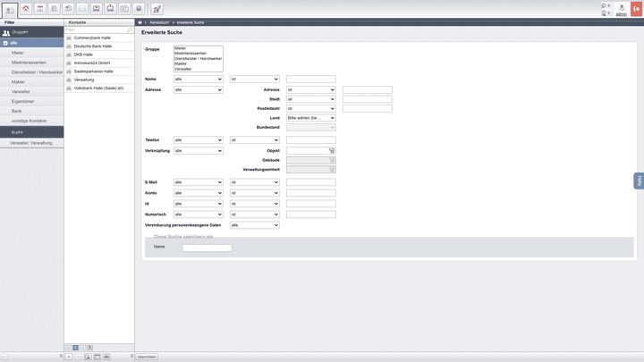Click the Stadt text input field
This screenshot has height=362, width=644.
(367, 99)
